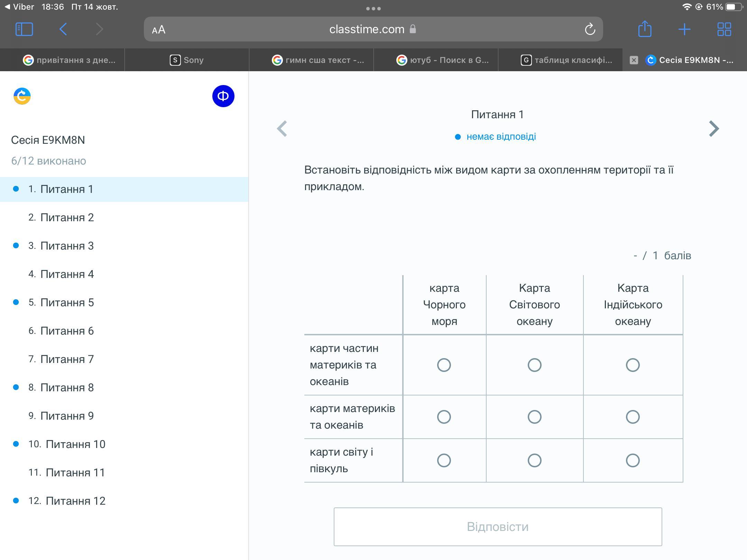Open a new tab with plus icon
The height and width of the screenshot is (560, 747).
(684, 29)
